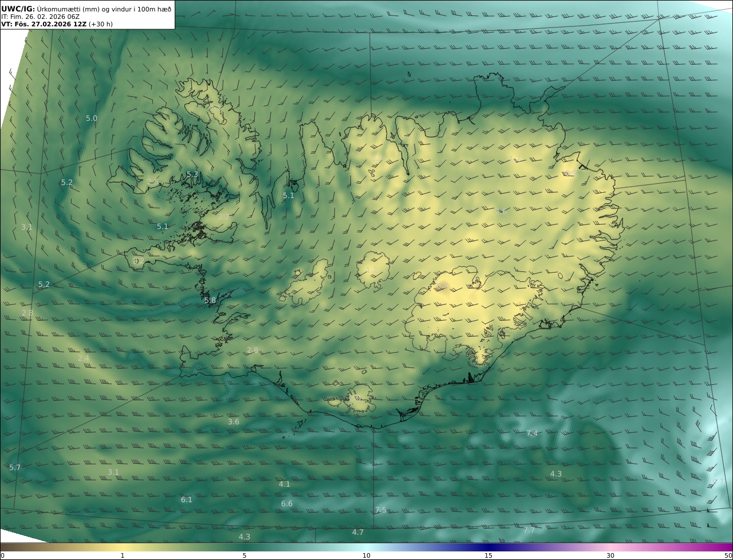Select the 7.7 precipitation value label

[529, 530]
